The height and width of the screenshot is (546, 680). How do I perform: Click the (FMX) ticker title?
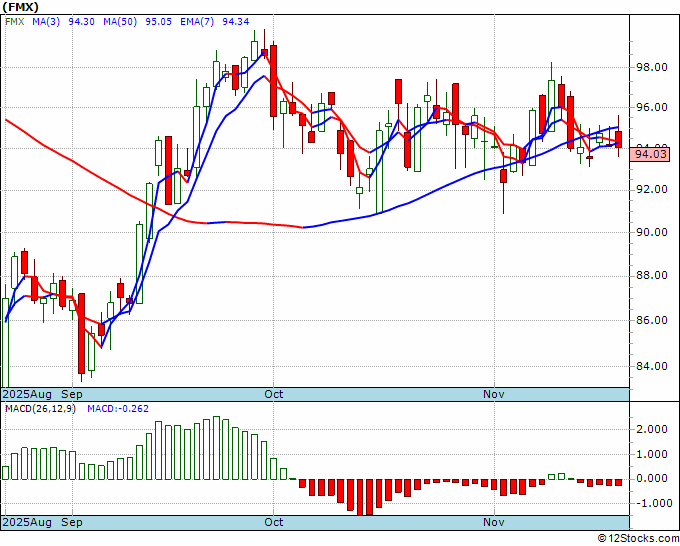pos(20,7)
